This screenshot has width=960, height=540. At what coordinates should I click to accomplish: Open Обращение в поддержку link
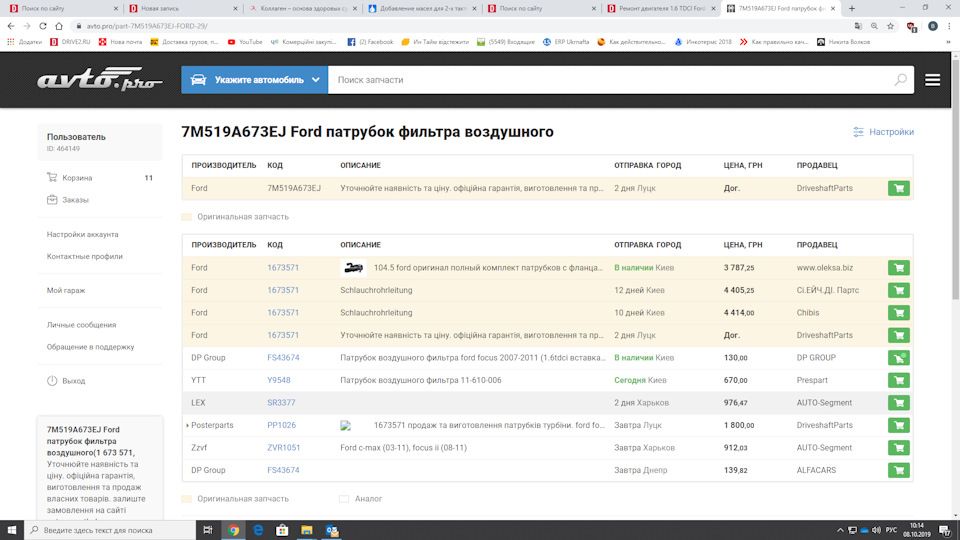coord(91,347)
